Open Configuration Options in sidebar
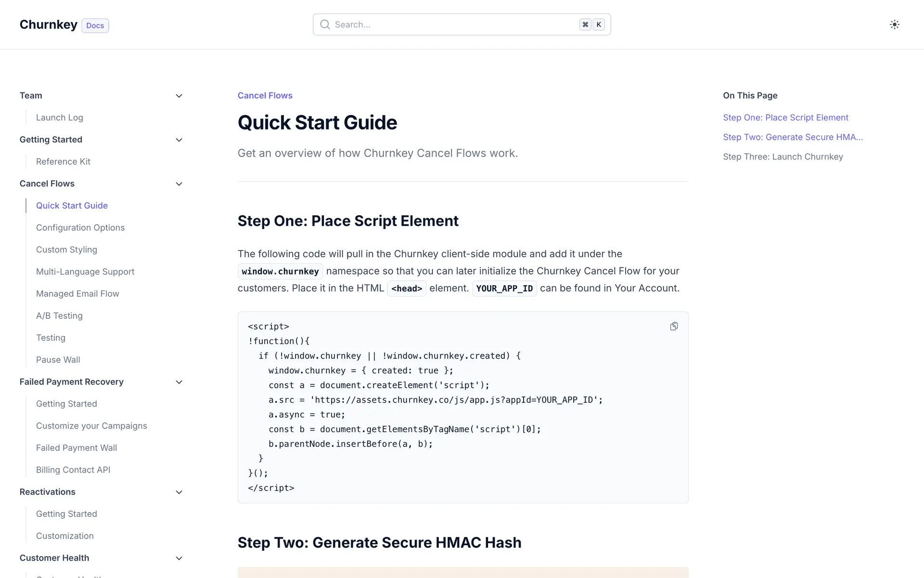Screen dimensions: 924x578 click(x=80, y=227)
